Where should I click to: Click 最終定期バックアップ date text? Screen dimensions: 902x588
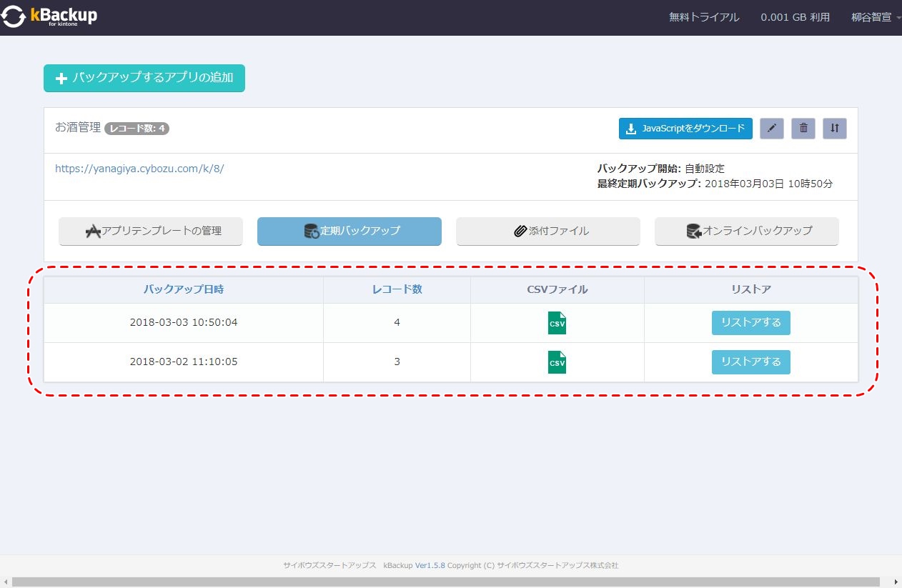(x=715, y=184)
